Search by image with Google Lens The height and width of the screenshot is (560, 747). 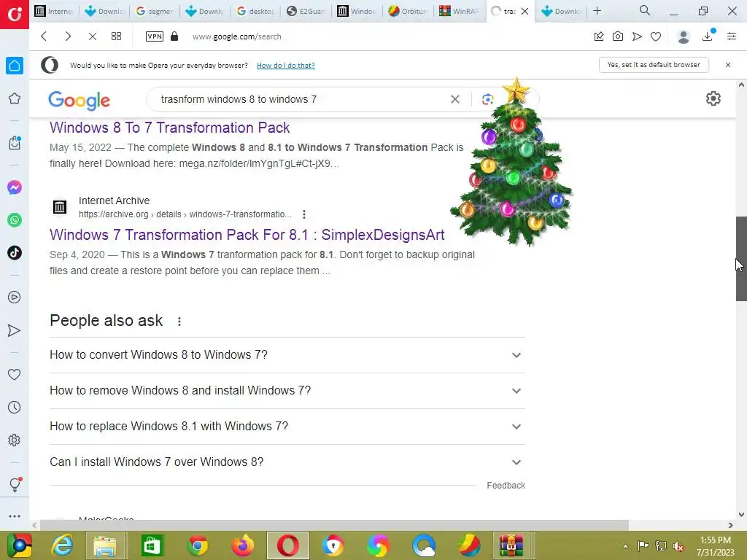click(487, 99)
